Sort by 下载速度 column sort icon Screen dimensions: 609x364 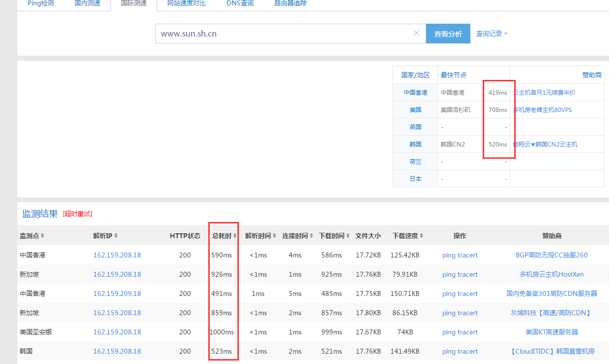coord(421,236)
